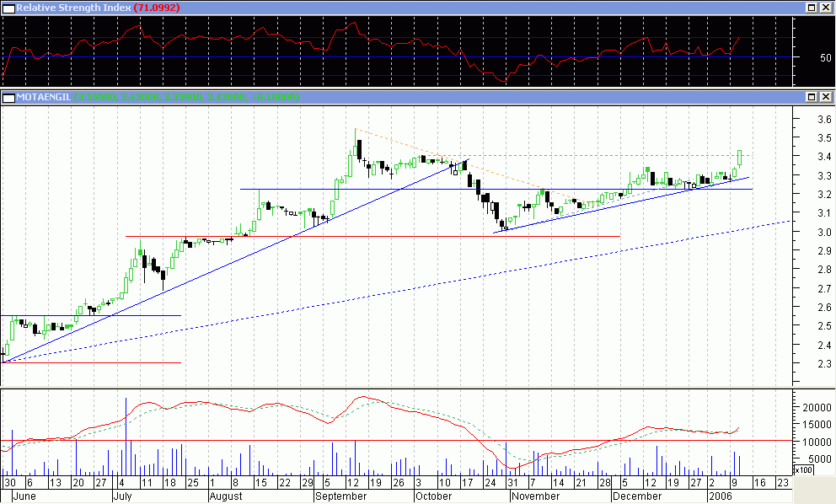Click the Relative Strength Index title text
The width and height of the screenshot is (836, 504).
coord(73,8)
